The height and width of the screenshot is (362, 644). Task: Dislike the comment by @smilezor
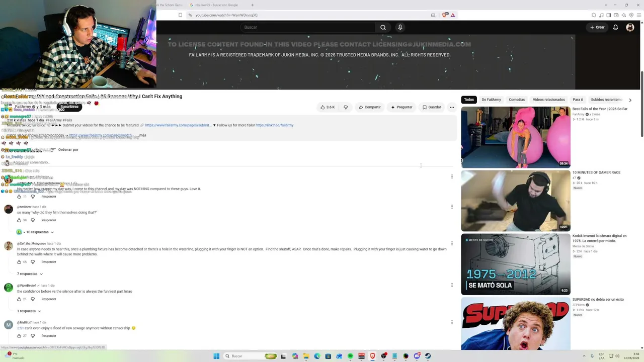click(x=33, y=220)
